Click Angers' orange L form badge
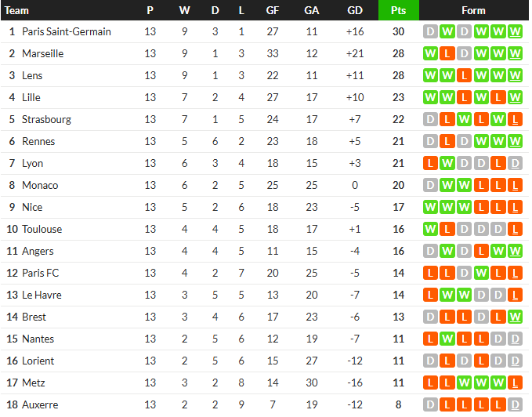 [x=481, y=251]
